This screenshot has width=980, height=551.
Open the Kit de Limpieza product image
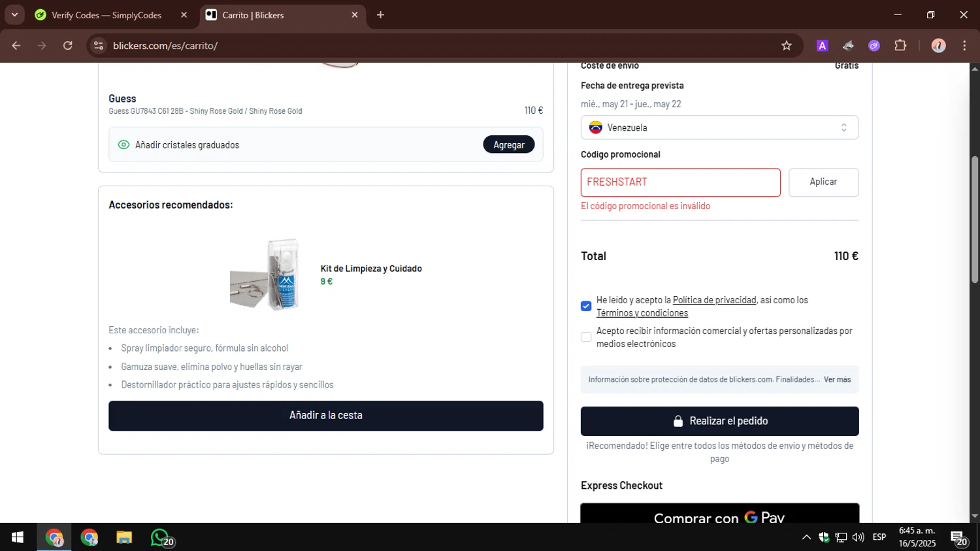coord(265,275)
